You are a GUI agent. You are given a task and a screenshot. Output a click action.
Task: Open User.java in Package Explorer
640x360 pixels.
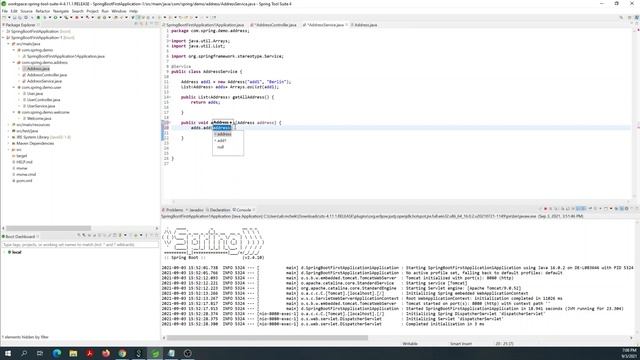click(x=34, y=93)
